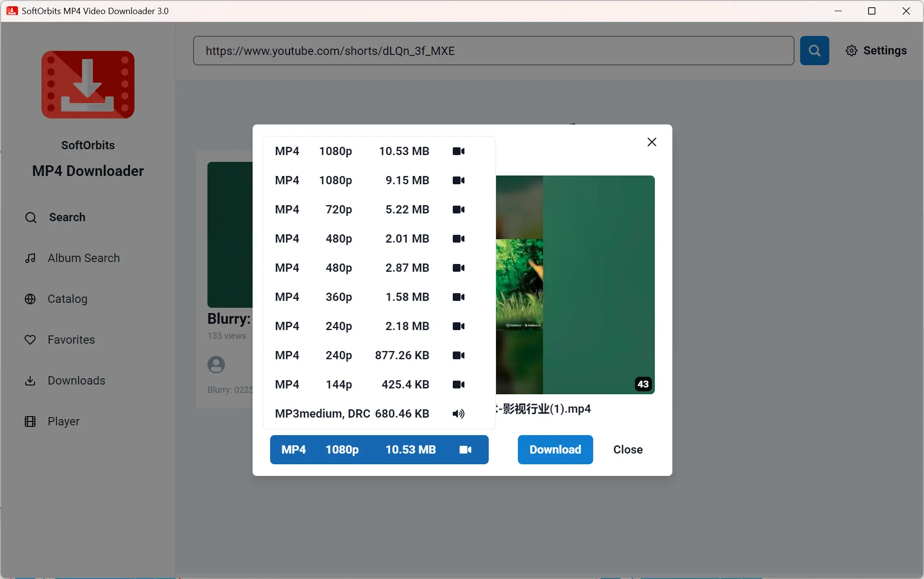
Task: Click the blue Download button
Action: [555, 450]
